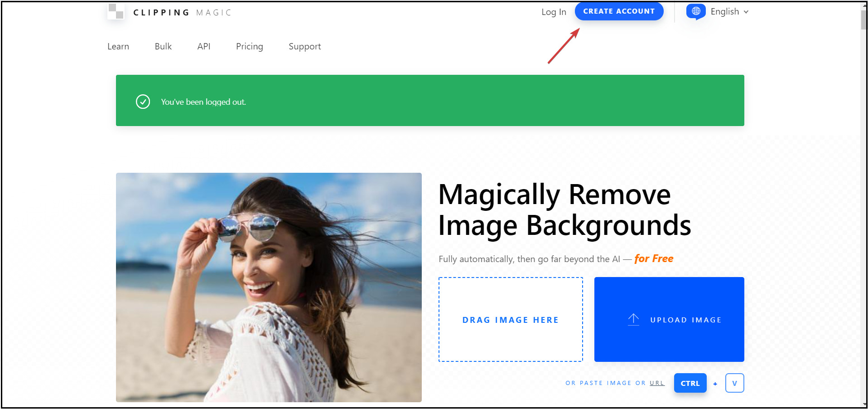Click the Upload Image button
Image resolution: width=868 pixels, height=409 pixels.
[669, 319]
